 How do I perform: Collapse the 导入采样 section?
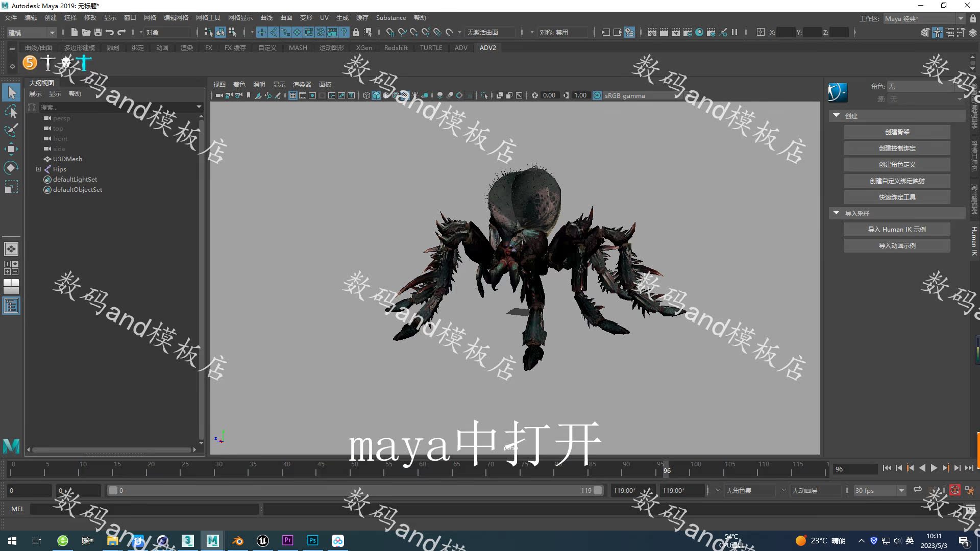[x=836, y=213]
